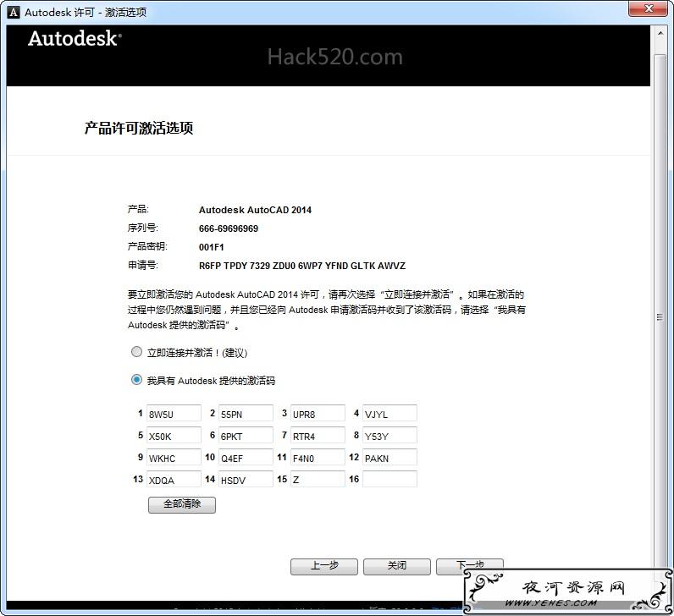Click the Autodesk logo in header
This screenshot has width=674, height=616.
click(x=75, y=38)
